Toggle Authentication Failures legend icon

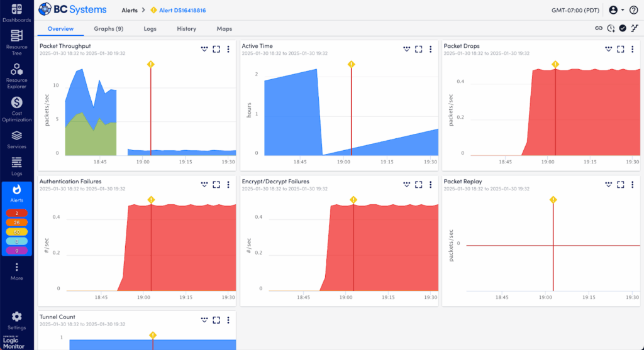[204, 185]
